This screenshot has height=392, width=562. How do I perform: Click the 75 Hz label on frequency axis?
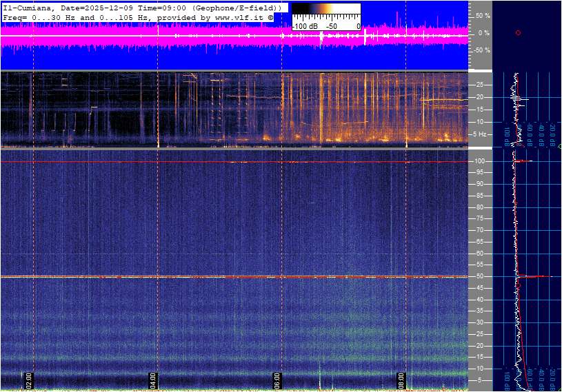[x=480, y=219]
